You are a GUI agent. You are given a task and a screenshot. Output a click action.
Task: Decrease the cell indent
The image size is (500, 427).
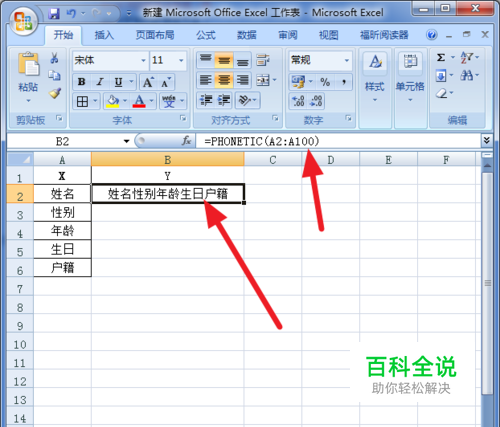click(206, 100)
